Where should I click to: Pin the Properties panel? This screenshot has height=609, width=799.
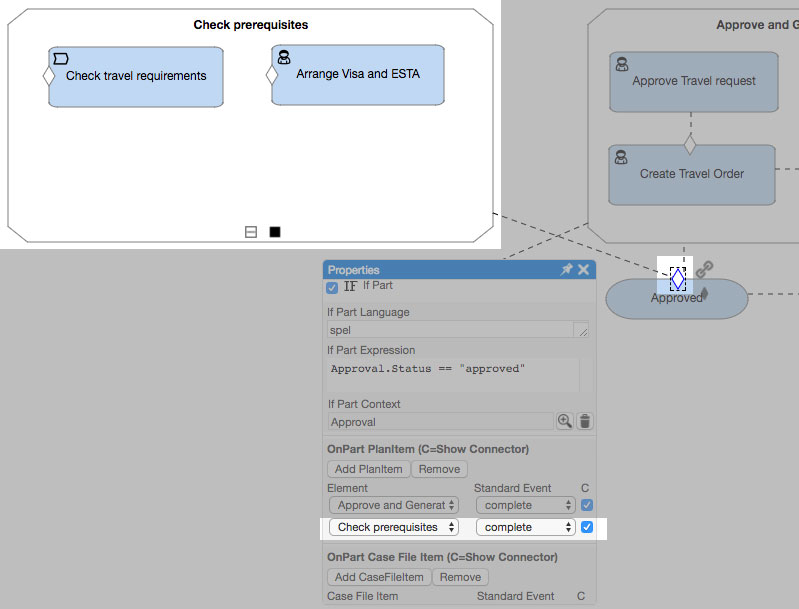coord(566,270)
